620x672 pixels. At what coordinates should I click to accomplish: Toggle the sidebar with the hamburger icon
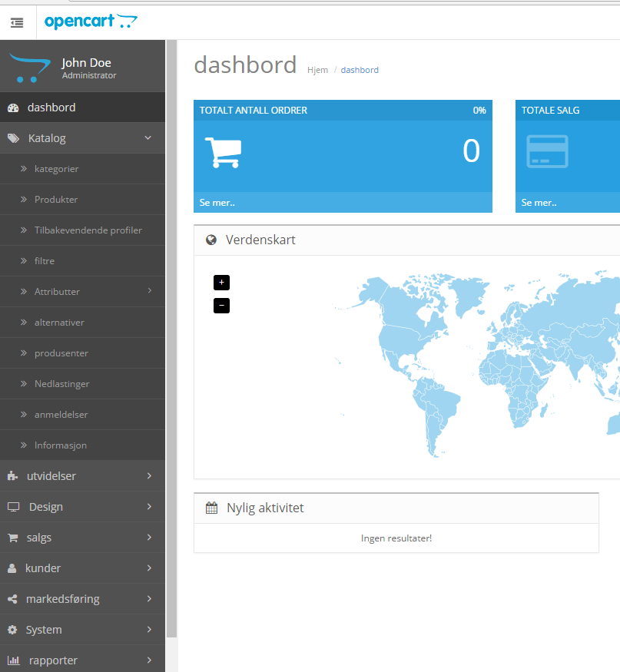(17, 22)
